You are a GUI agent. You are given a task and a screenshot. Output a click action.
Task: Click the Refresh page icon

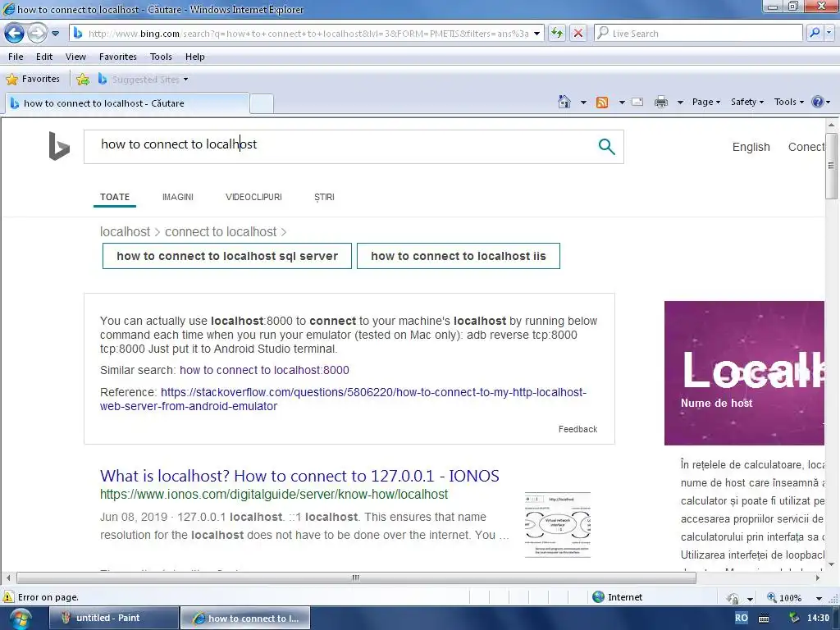tap(557, 33)
